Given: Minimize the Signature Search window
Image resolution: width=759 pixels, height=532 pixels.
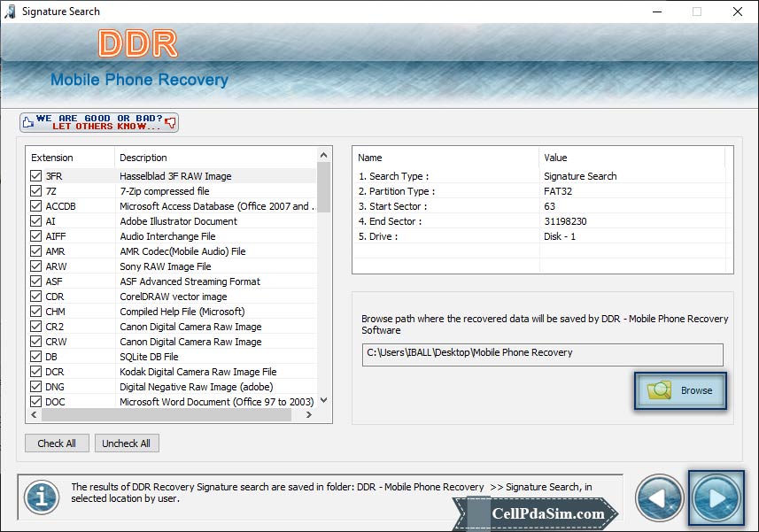Looking at the screenshot, I should tap(657, 12).
